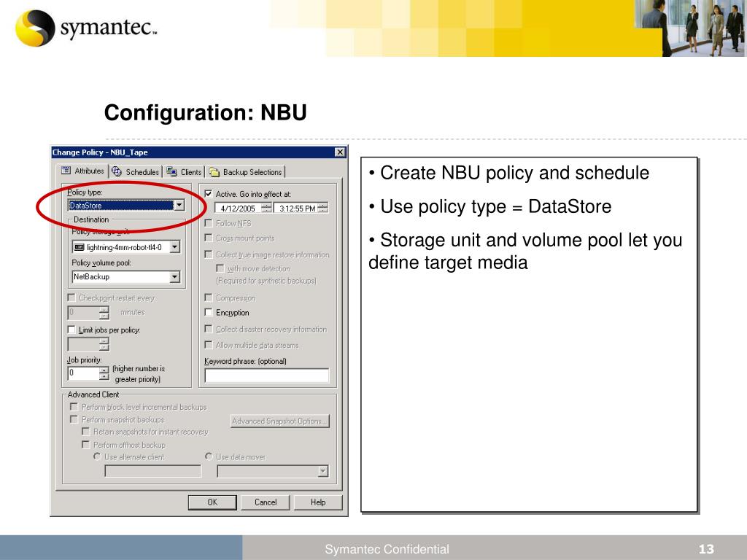Enable Perform block level incremental backups

point(74,407)
